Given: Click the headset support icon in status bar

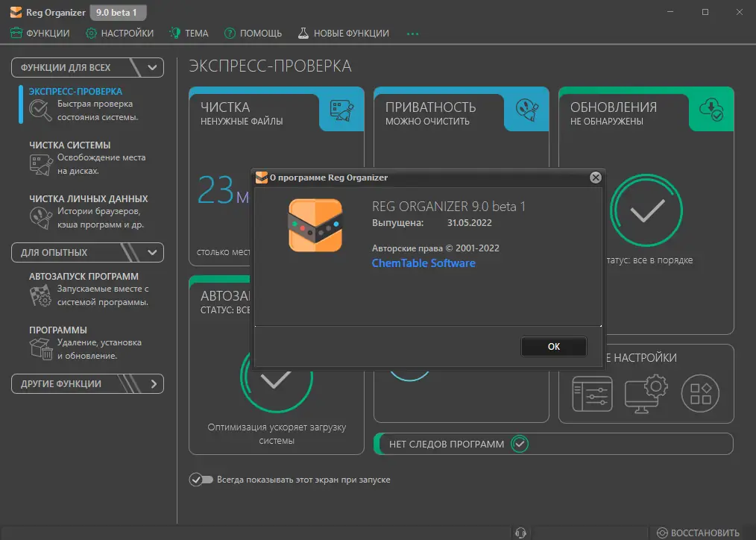Looking at the screenshot, I should [520, 533].
